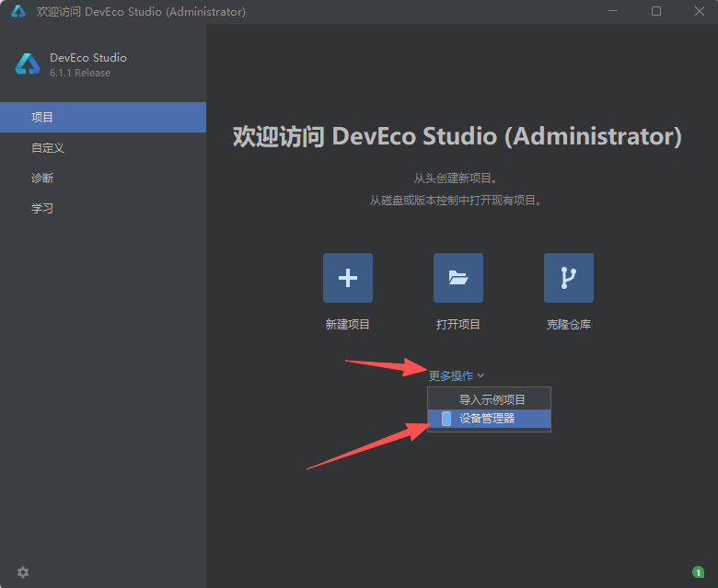Click the 打开项目 label
The height and width of the screenshot is (588, 718).
point(457,325)
